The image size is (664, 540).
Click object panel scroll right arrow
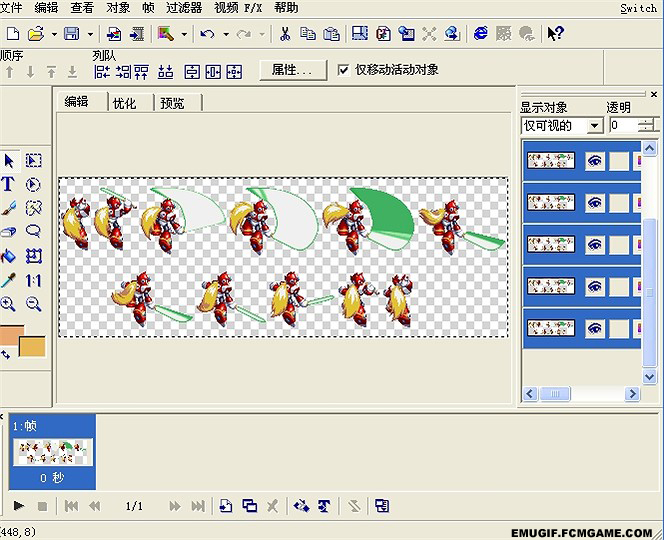pos(632,394)
